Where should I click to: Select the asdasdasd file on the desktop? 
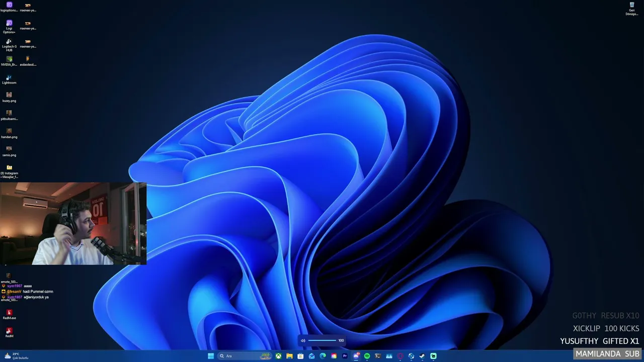(x=28, y=61)
